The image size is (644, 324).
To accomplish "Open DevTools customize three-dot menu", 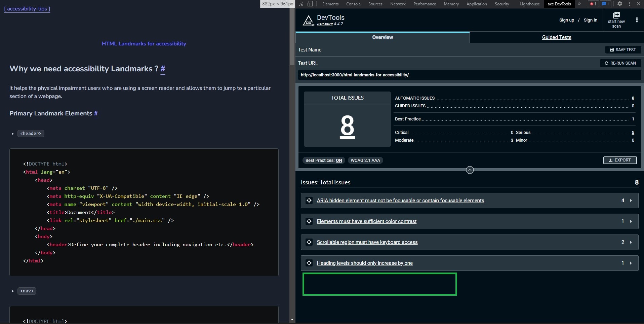I will pyautogui.click(x=629, y=4).
